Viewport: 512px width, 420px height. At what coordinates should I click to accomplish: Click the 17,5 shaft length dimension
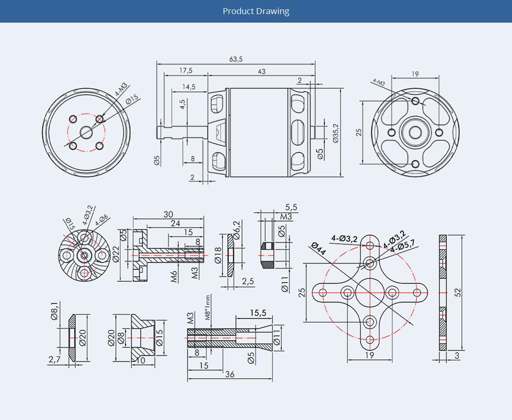186,70
